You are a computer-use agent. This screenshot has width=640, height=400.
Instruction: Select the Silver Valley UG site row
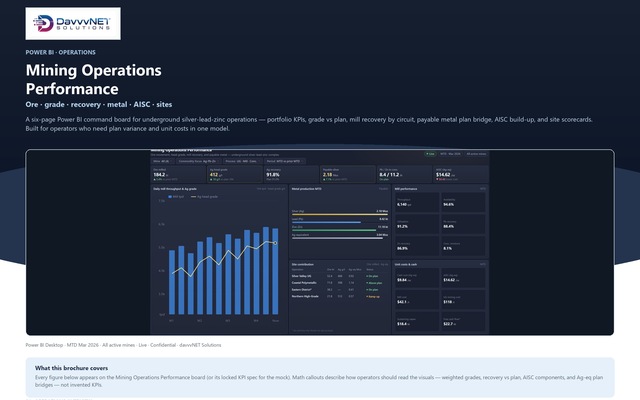pos(340,276)
